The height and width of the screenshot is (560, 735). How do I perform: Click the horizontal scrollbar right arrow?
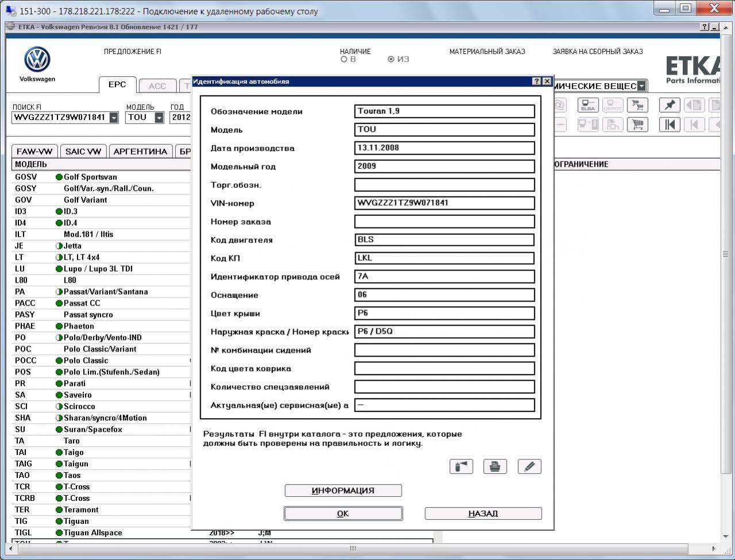(x=713, y=549)
